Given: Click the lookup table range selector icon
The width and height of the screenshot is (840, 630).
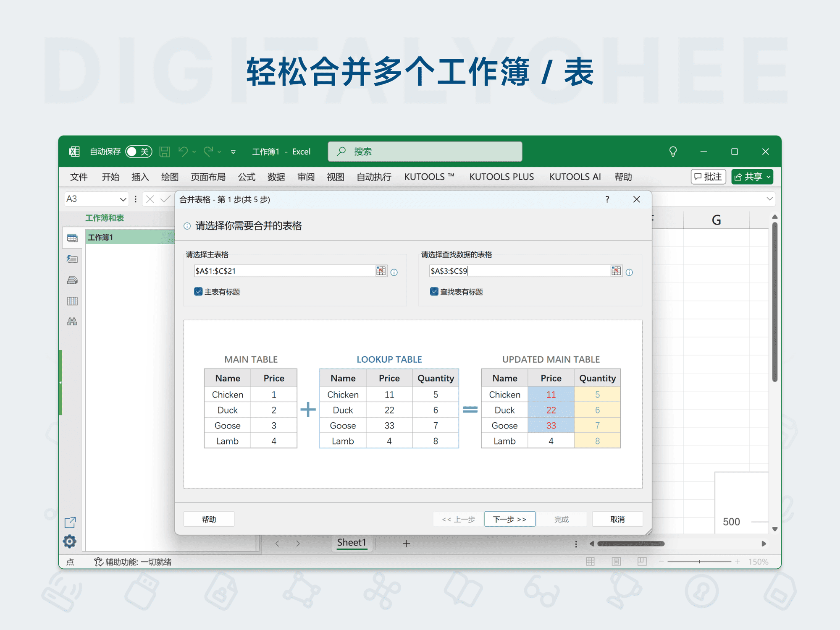Looking at the screenshot, I should click(616, 271).
